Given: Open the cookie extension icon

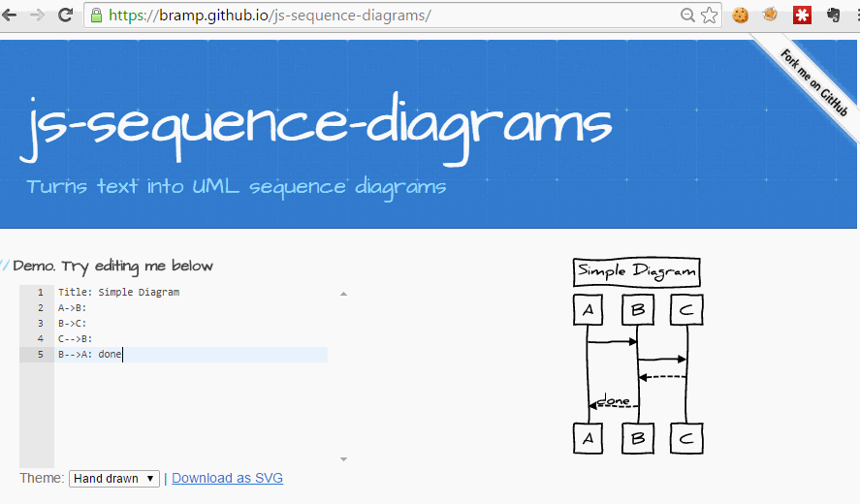Looking at the screenshot, I should pos(740,16).
